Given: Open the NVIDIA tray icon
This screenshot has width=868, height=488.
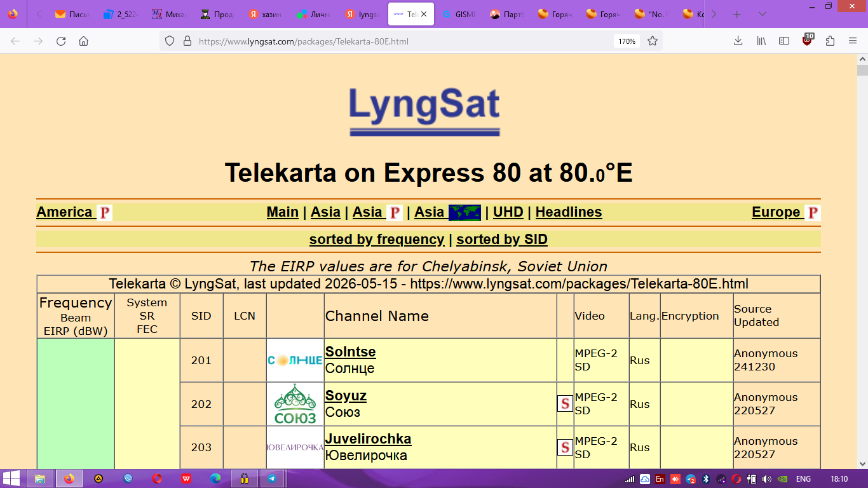Looking at the screenshot, I should point(782,479).
